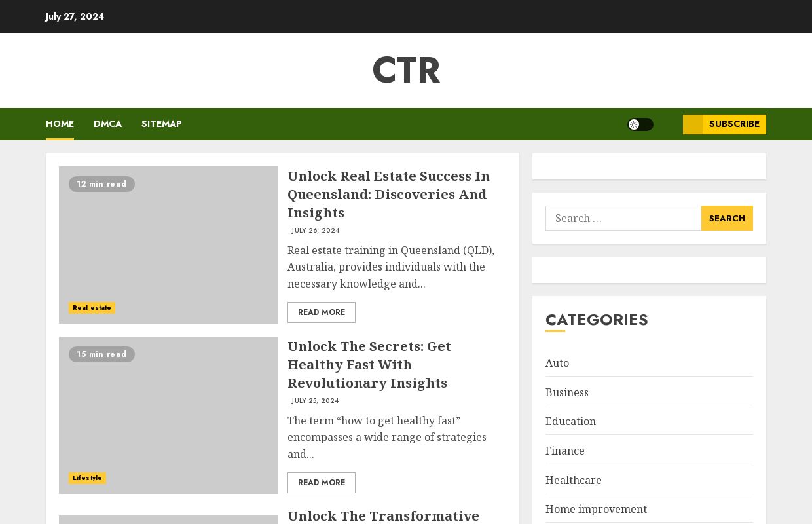Click the Categories heading

point(597,320)
